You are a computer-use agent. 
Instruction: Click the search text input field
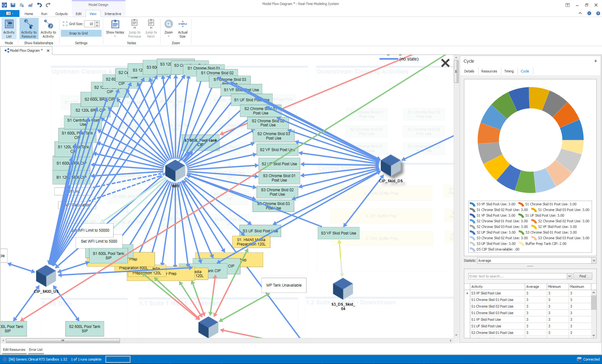point(518,276)
